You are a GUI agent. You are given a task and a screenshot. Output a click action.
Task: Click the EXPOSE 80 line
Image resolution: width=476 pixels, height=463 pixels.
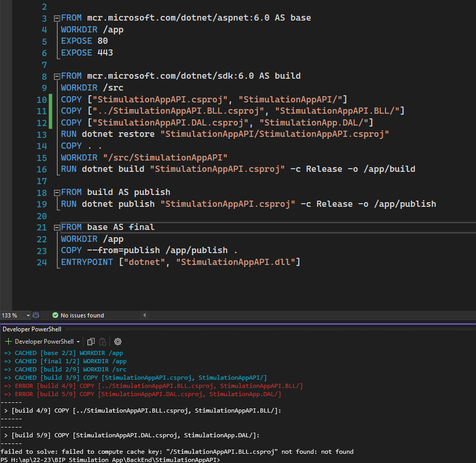(84, 41)
